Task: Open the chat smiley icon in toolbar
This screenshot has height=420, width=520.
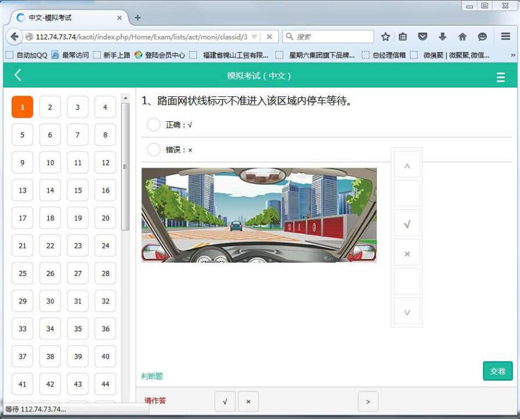Action: tap(482, 37)
